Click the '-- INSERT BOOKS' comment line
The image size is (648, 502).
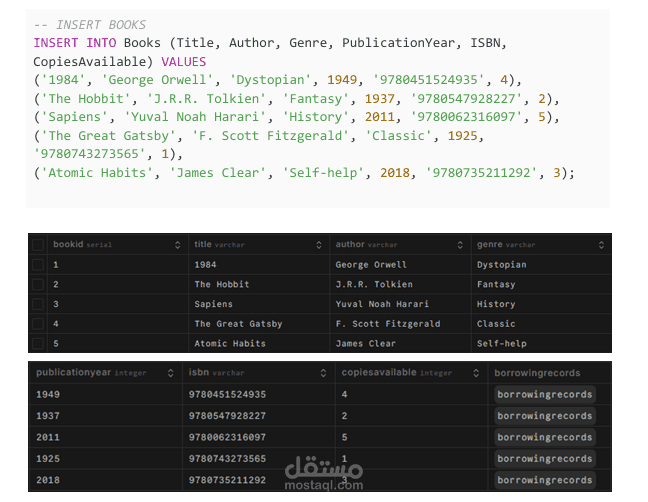pos(90,25)
